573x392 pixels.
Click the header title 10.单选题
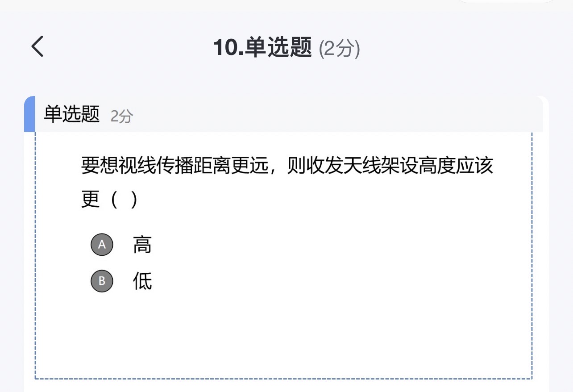click(x=262, y=47)
